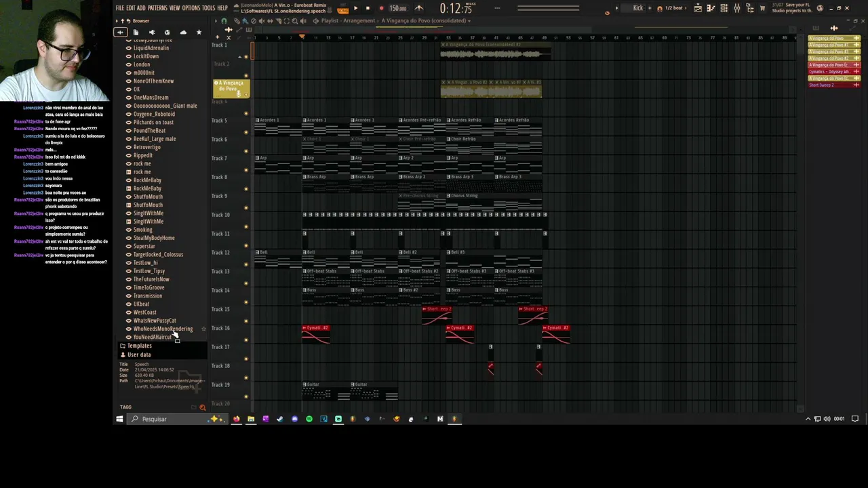Screen dimensions: 868x488
Task: Open Firefox from the Windows taskbar
Action: click(x=236, y=419)
